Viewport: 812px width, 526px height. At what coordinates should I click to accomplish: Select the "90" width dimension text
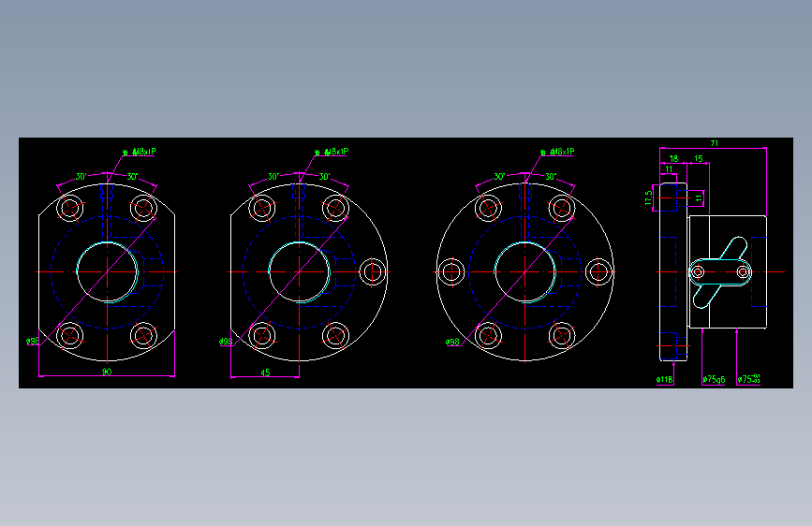pos(107,372)
